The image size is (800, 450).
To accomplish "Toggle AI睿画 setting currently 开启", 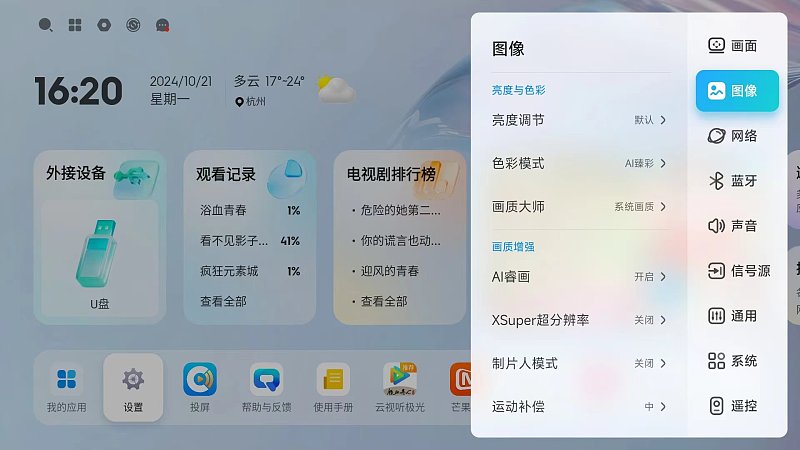I will [x=579, y=277].
